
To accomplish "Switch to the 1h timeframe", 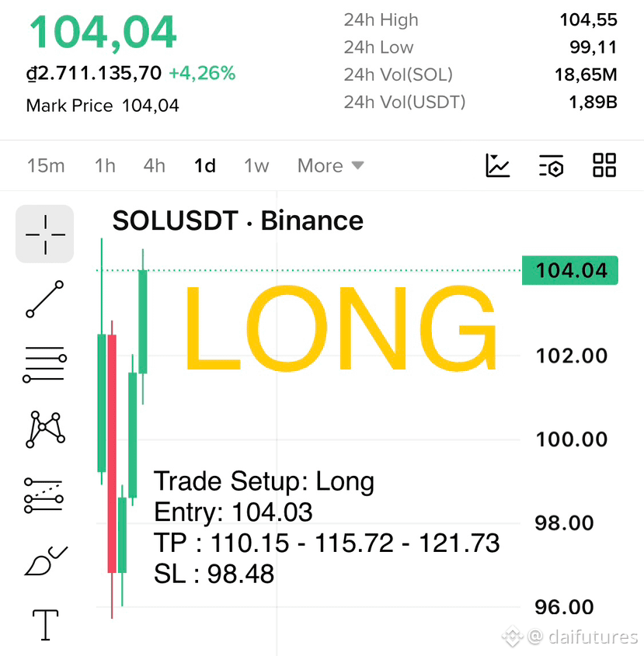I will [105, 165].
